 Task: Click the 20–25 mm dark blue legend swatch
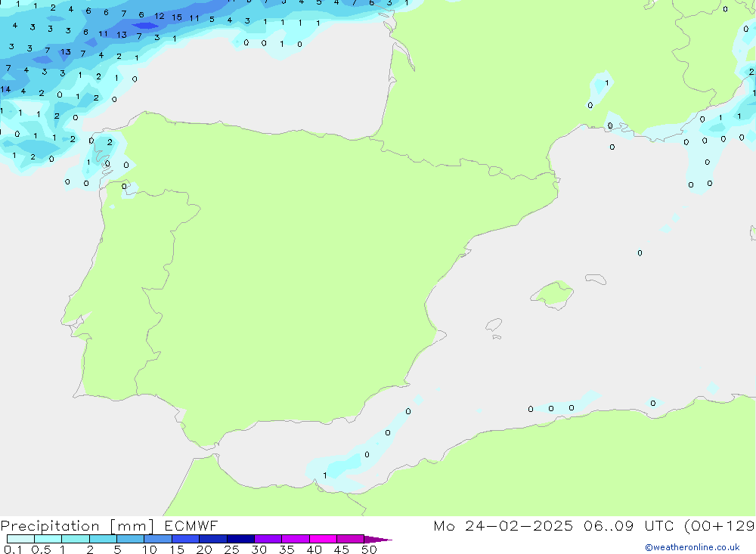point(212,539)
